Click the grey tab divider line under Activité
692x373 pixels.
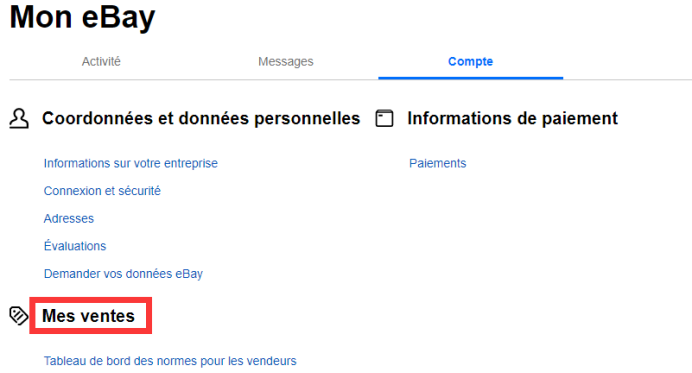click(101, 79)
